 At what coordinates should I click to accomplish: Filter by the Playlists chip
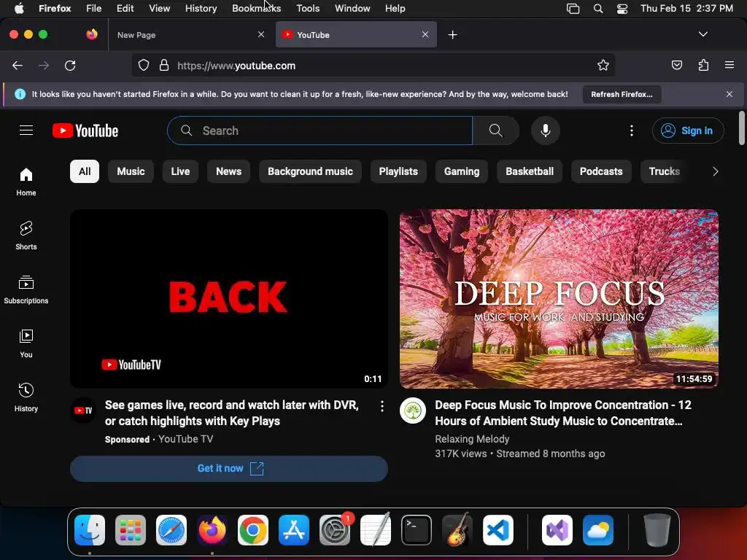398,171
